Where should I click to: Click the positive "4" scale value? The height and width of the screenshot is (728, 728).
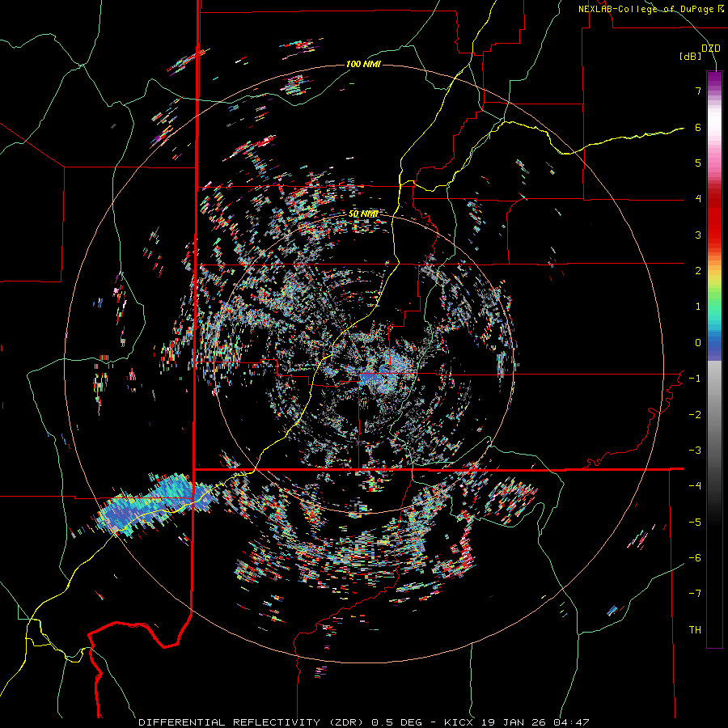point(698,199)
